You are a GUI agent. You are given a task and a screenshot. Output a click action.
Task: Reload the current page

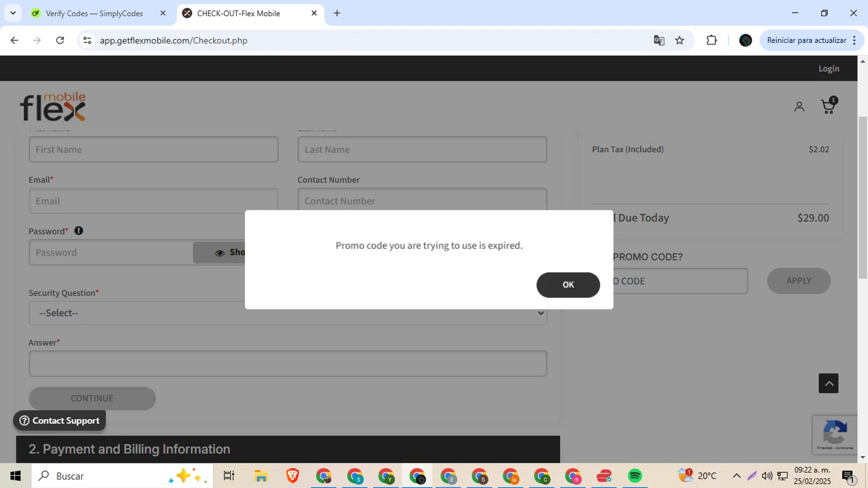point(60,41)
